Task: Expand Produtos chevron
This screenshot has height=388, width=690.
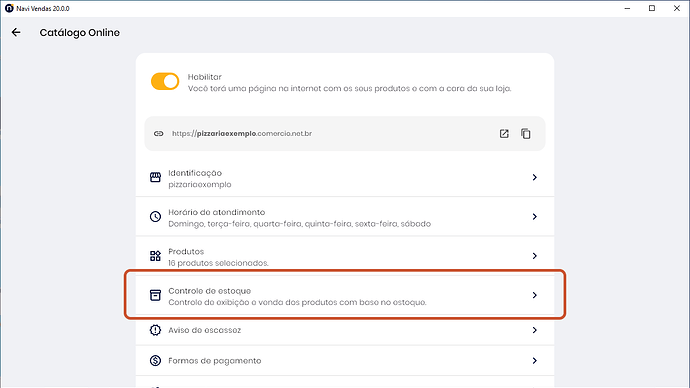Action: 535,256
